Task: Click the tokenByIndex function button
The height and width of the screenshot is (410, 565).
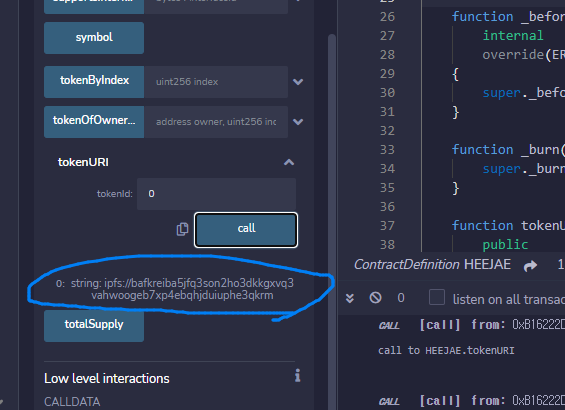Action: coord(94,82)
